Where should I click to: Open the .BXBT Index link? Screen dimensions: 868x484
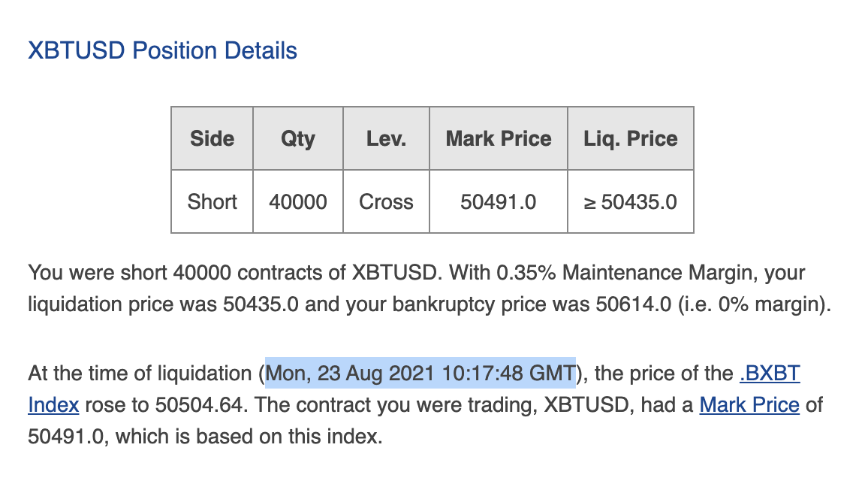[x=770, y=374]
